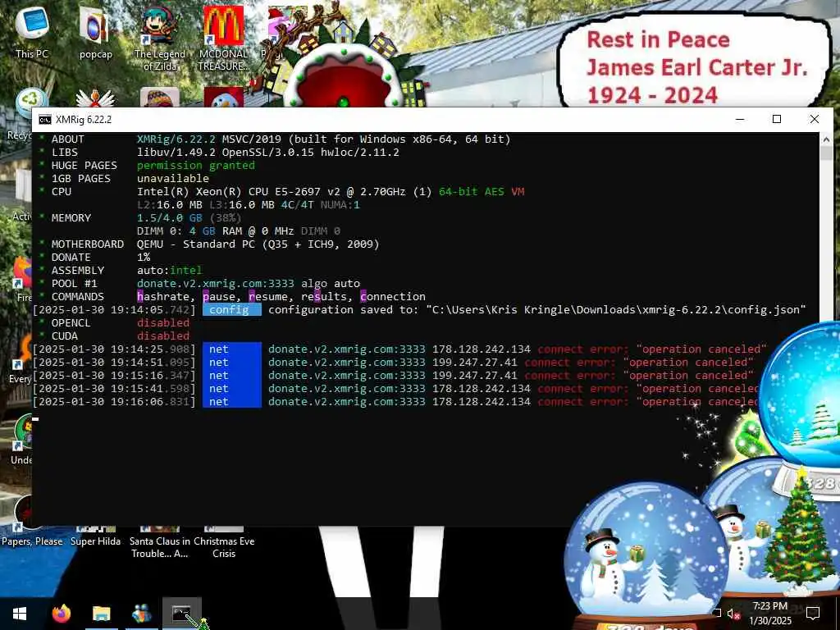The width and height of the screenshot is (840, 630).
Task: Click the 'resume' command word
Action: click(268, 297)
